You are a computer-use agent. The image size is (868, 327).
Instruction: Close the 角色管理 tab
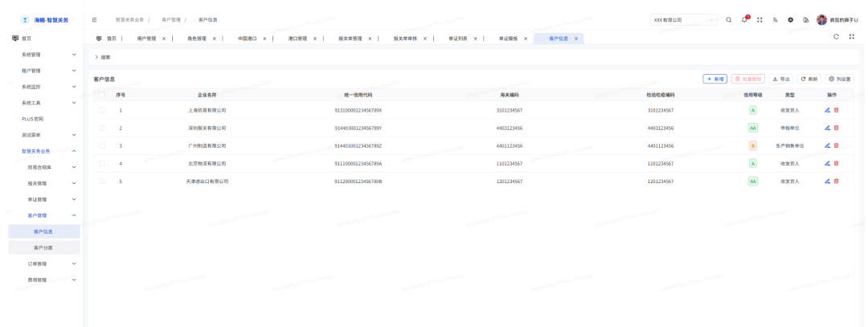coord(215,39)
